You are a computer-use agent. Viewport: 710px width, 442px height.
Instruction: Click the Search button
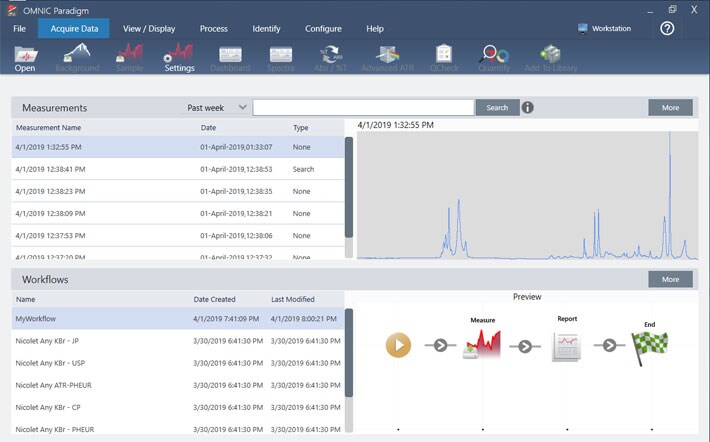[x=497, y=108]
